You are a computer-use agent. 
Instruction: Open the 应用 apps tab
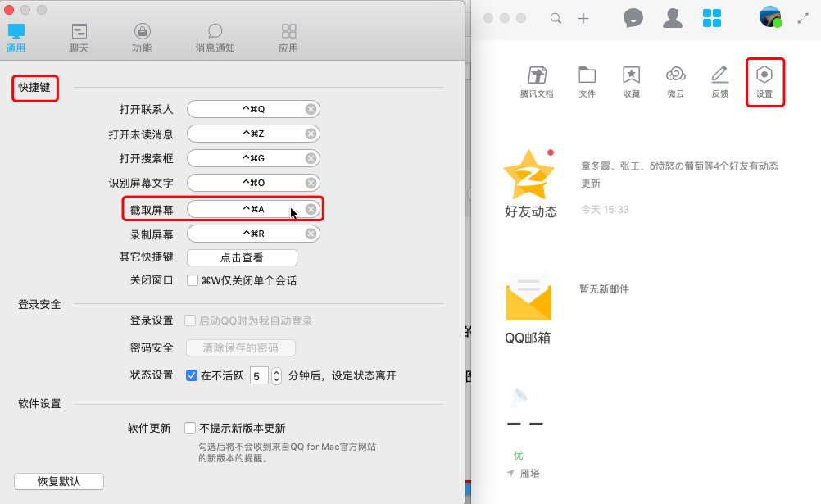[x=288, y=39]
